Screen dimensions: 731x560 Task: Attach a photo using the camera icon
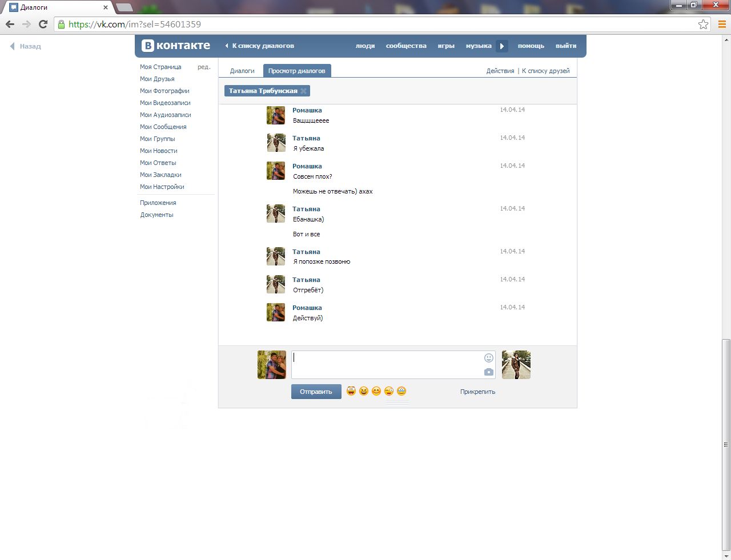pyautogui.click(x=488, y=372)
